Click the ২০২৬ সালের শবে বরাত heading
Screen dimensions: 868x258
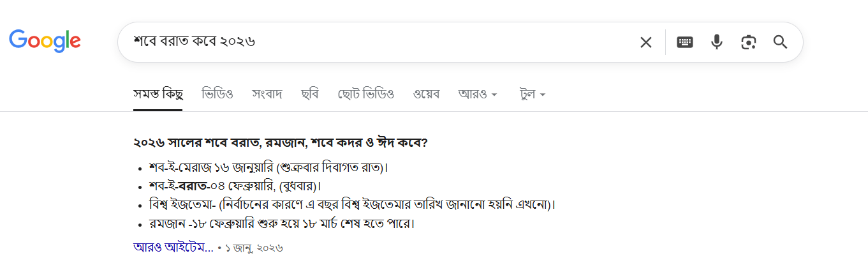281,142
